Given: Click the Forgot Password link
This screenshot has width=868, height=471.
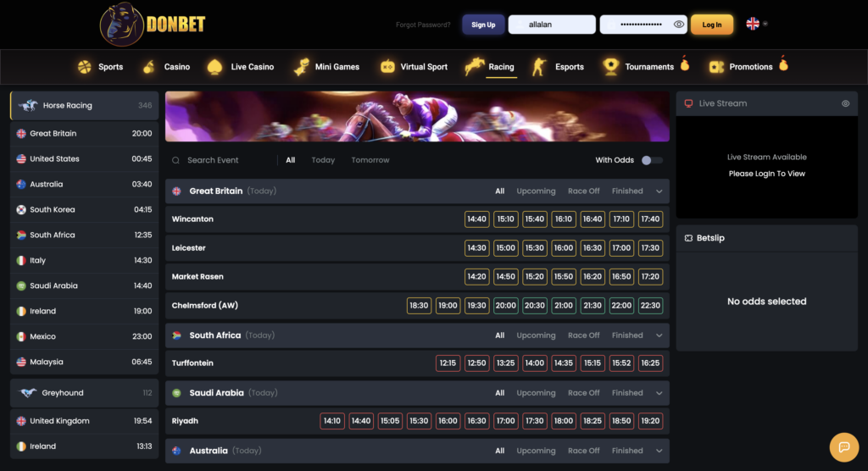Looking at the screenshot, I should tap(423, 25).
